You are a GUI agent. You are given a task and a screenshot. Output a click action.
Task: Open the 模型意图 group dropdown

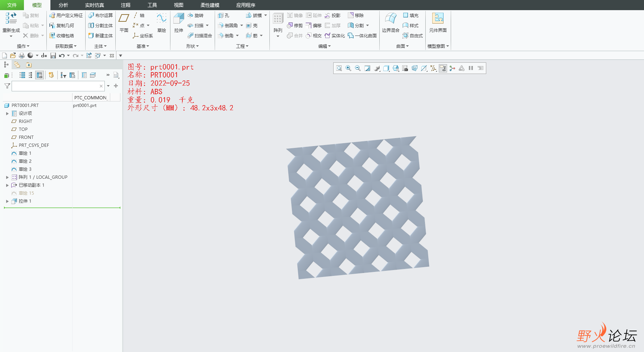438,46
